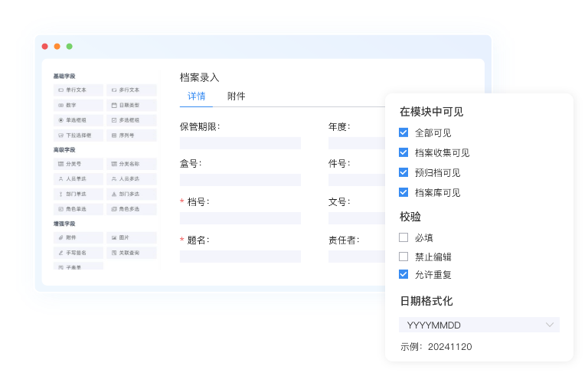Focus the 年度 input box
The width and height of the screenshot is (588, 376).
(x=357, y=143)
